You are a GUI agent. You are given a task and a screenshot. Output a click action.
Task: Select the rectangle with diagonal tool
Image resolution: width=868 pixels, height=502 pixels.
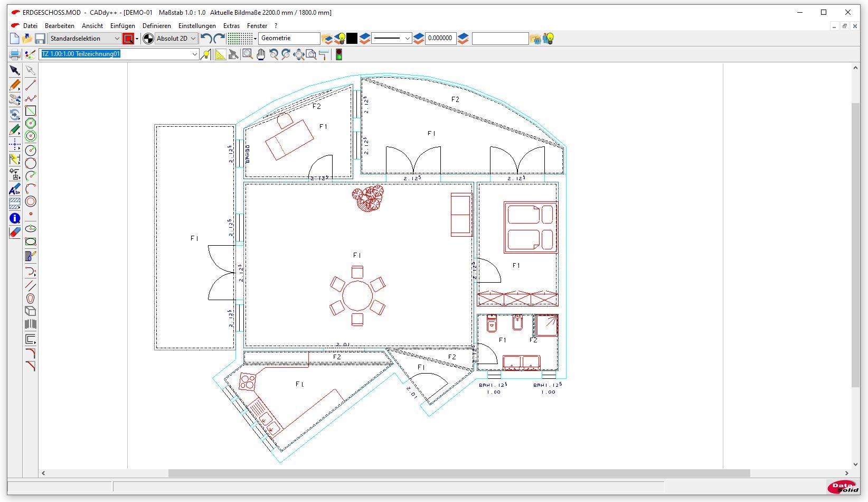[x=31, y=111]
